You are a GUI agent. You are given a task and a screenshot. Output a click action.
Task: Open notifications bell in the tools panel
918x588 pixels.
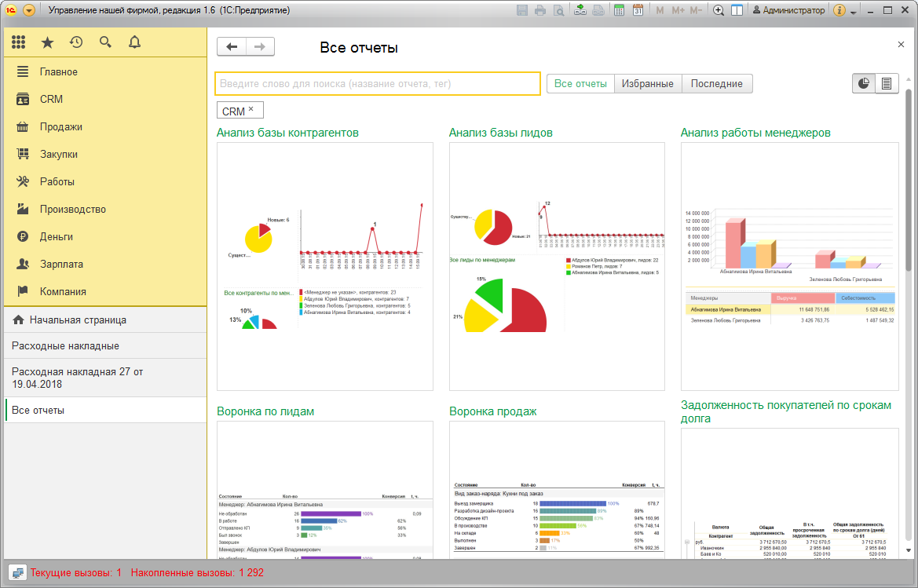click(x=134, y=42)
